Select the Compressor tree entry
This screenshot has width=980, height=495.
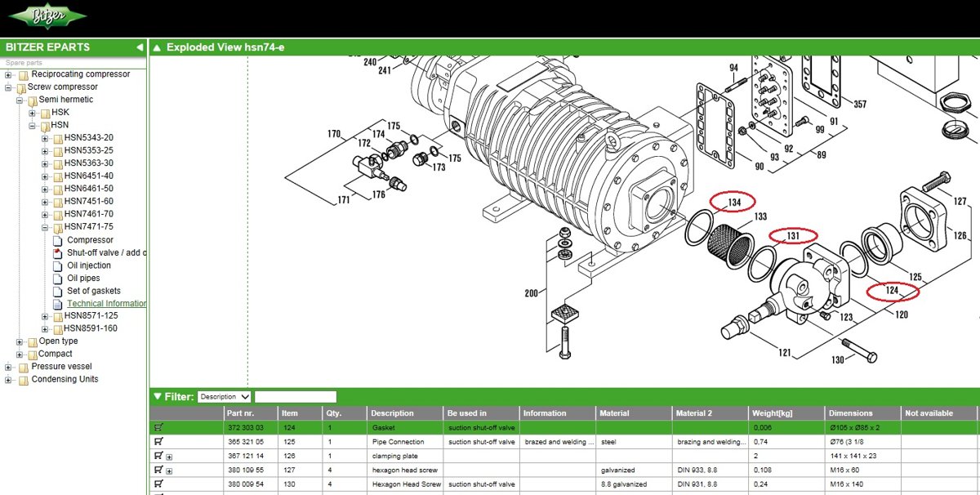click(x=91, y=240)
